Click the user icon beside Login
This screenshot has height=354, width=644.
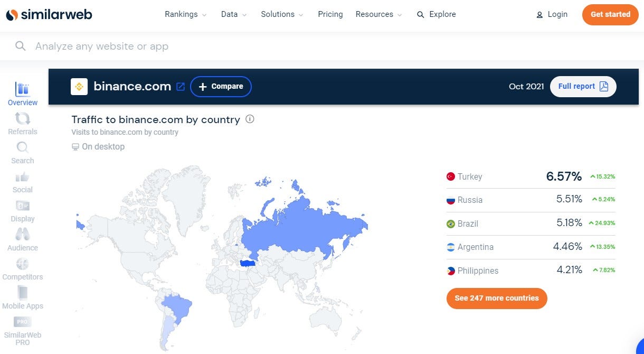pos(539,15)
